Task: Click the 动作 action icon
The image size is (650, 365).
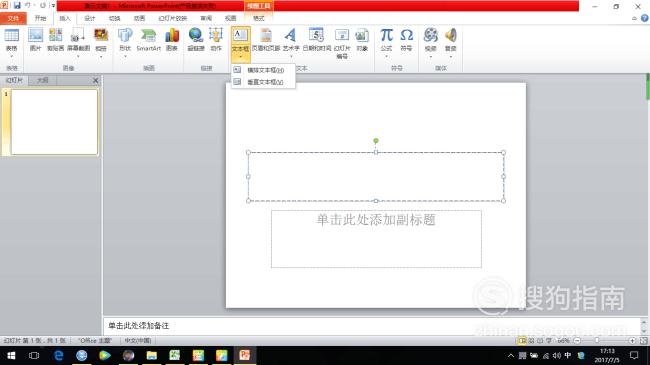Action: (x=216, y=35)
